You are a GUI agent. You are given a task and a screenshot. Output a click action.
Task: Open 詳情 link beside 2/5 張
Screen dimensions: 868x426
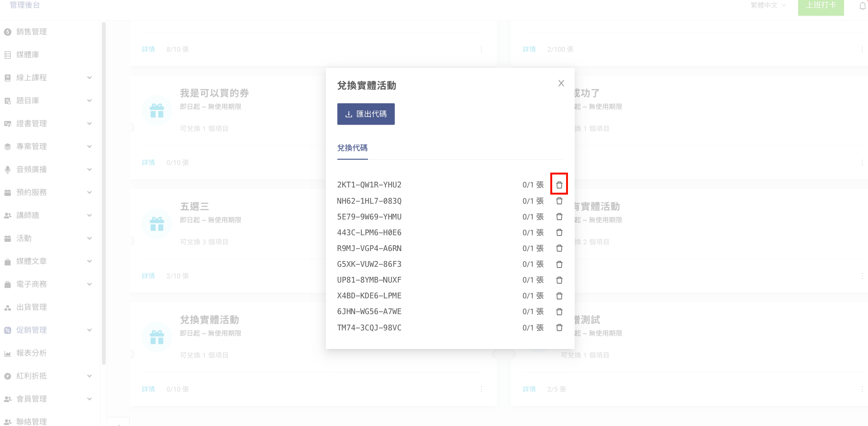(x=529, y=389)
